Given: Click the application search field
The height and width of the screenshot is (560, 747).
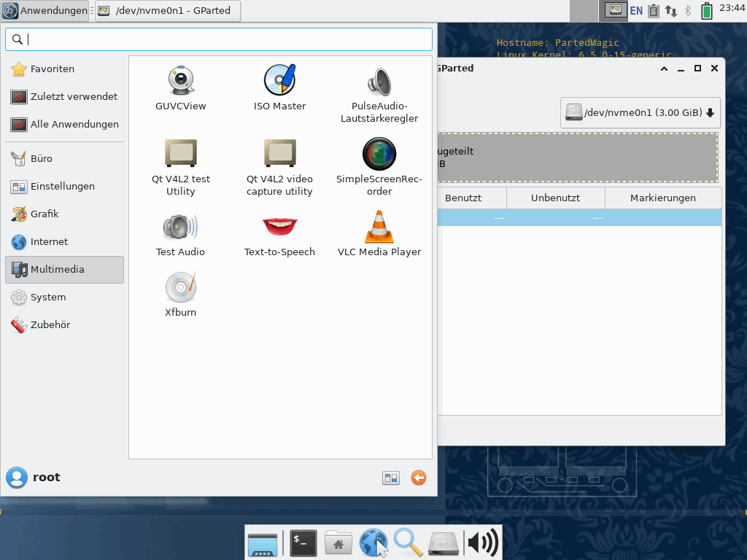Looking at the screenshot, I should point(219,39).
